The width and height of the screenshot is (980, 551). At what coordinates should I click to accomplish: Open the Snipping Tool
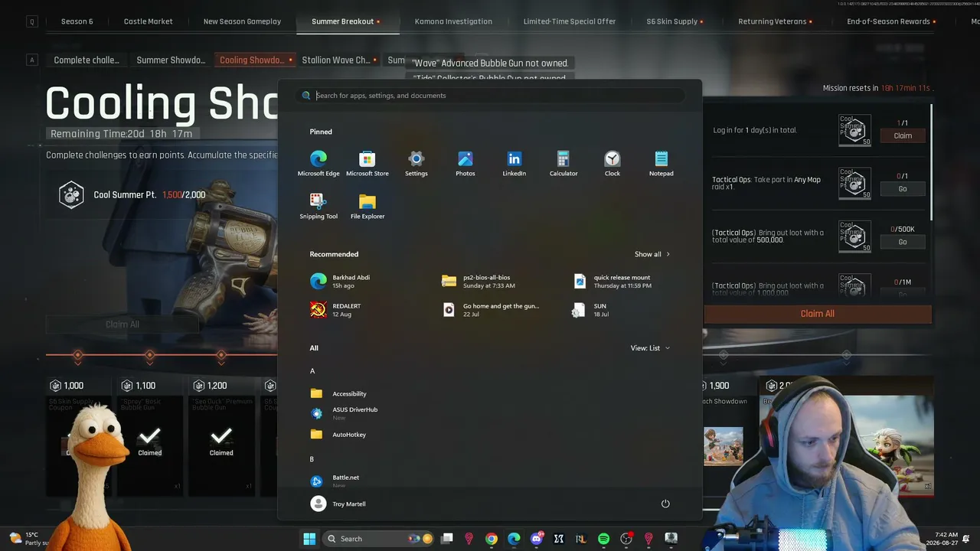click(318, 207)
